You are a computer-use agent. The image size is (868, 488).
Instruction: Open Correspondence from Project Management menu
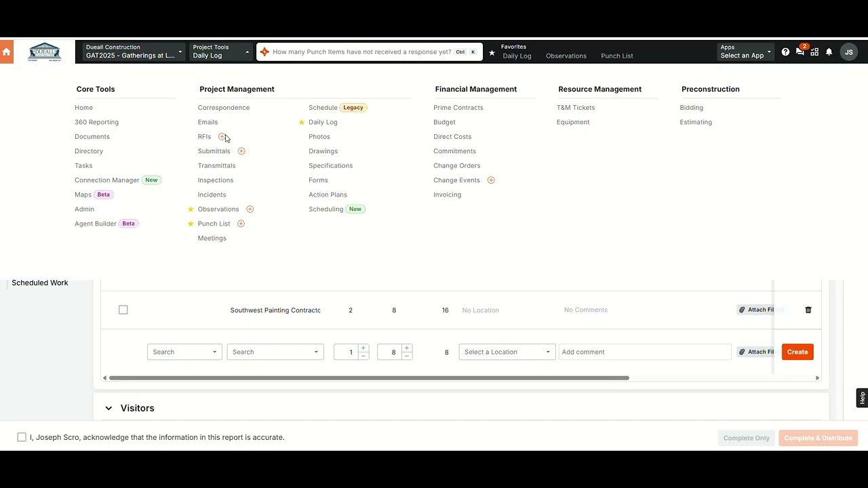(x=224, y=108)
